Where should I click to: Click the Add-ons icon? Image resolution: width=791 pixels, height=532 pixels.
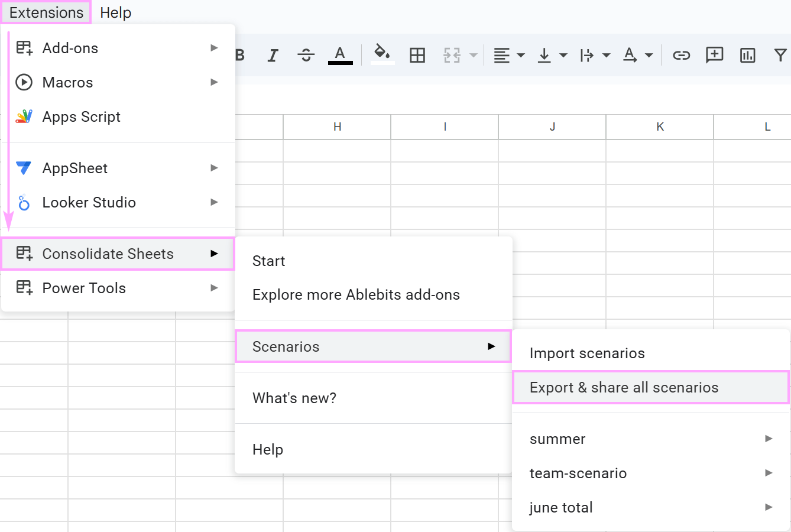pos(24,48)
